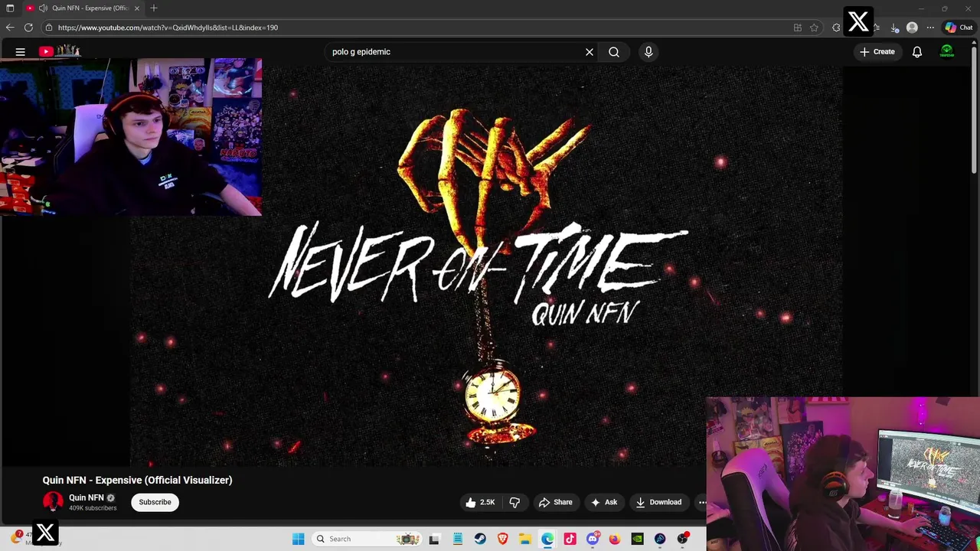Open the browser extensions puzzle icon
Viewport: 980px width, 551px height.
pos(836,28)
